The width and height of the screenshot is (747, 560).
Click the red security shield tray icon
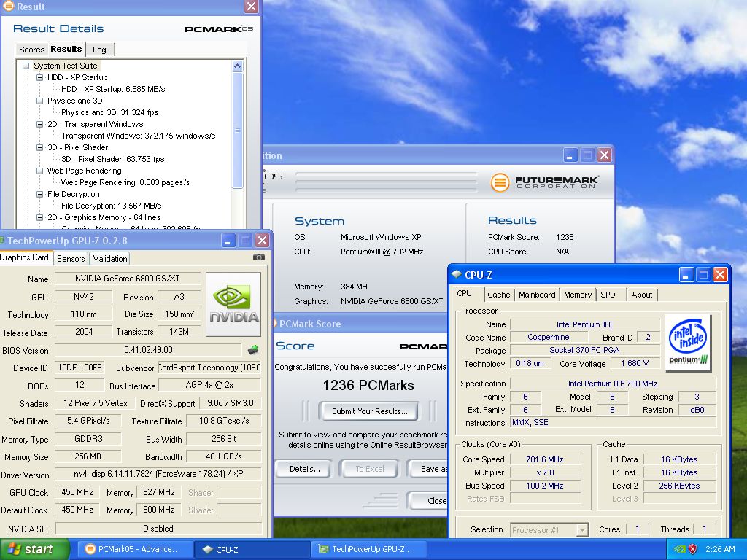click(693, 549)
